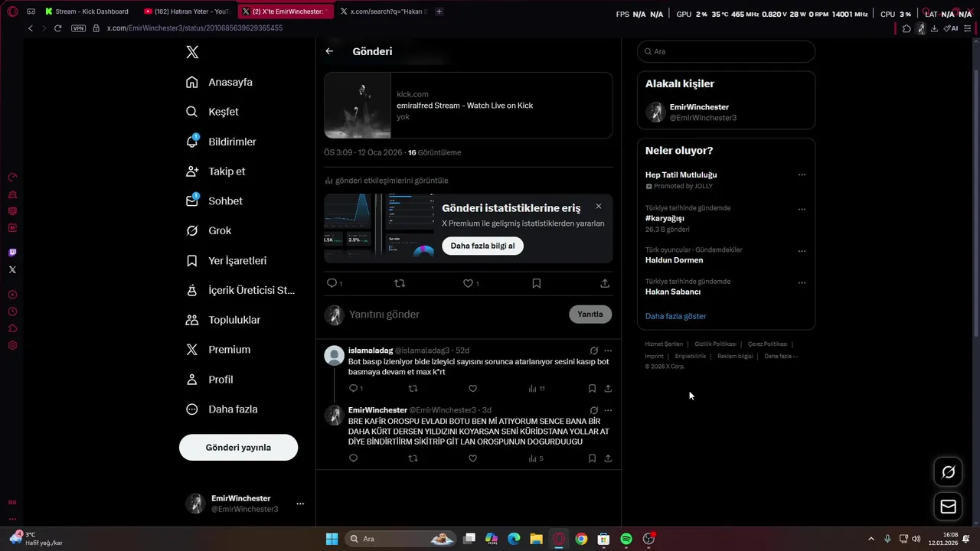Like EmirWinchester's comment
Viewport: 980px width, 551px height.
coord(472,458)
